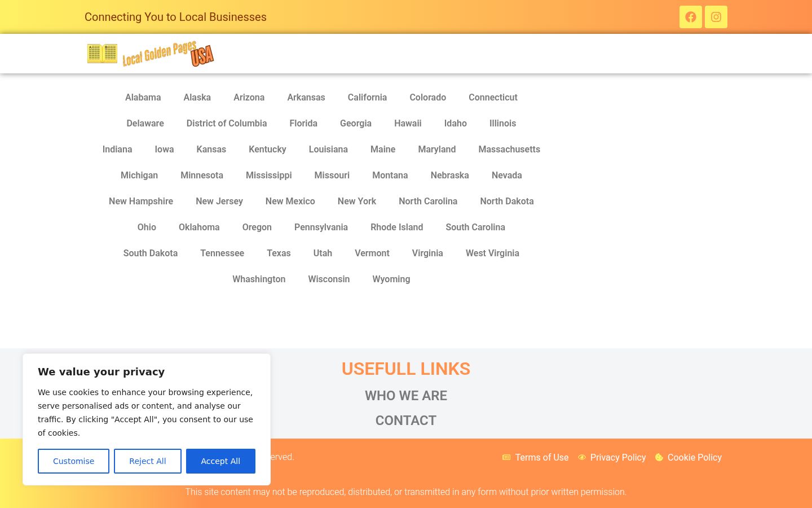
Task: Click the site content reproduction notice
Action: (x=406, y=492)
